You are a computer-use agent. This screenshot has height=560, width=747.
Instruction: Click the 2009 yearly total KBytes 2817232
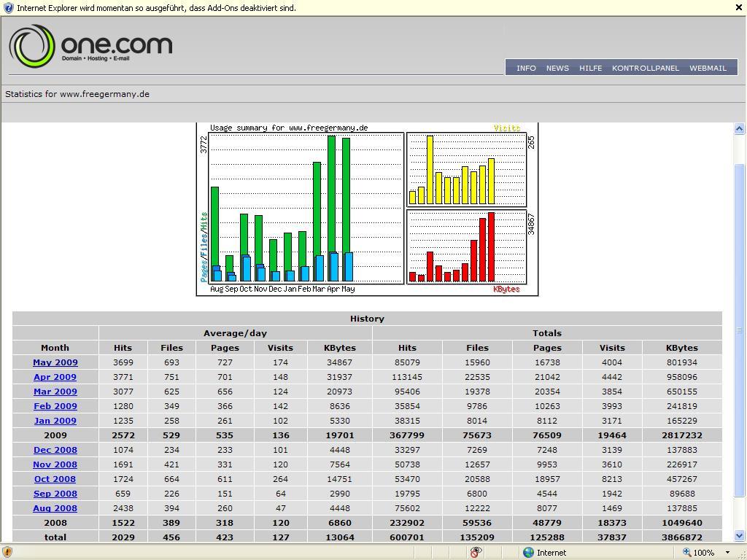pyautogui.click(x=682, y=435)
